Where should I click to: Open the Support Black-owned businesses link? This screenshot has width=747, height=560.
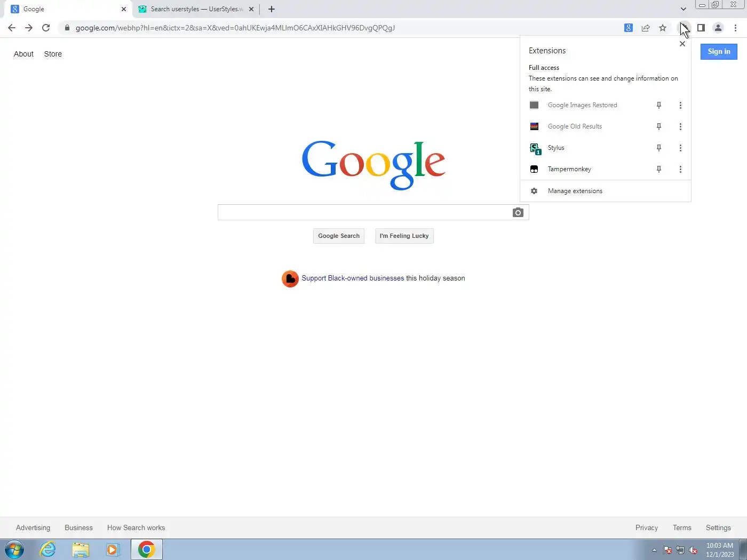tap(353, 278)
